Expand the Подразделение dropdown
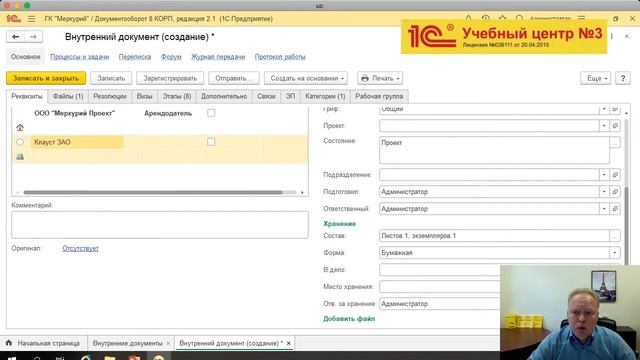 pos(604,175)
